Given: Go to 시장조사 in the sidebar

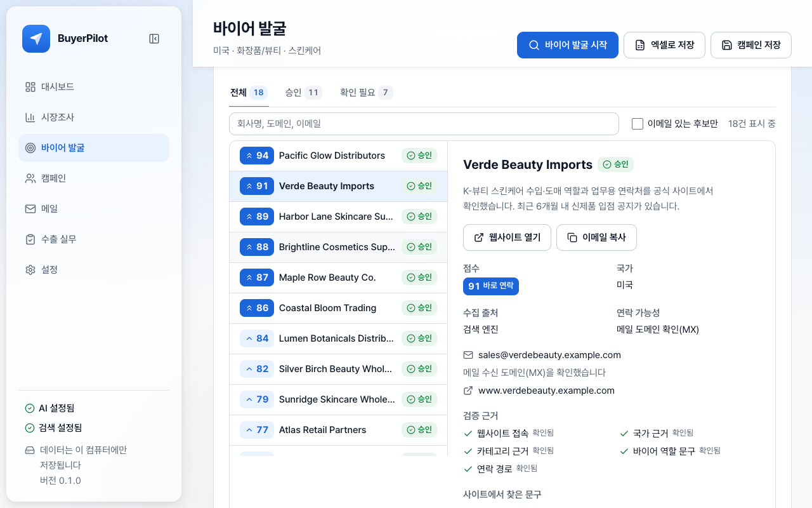Looking at the screenshot, I should point(94,117).
